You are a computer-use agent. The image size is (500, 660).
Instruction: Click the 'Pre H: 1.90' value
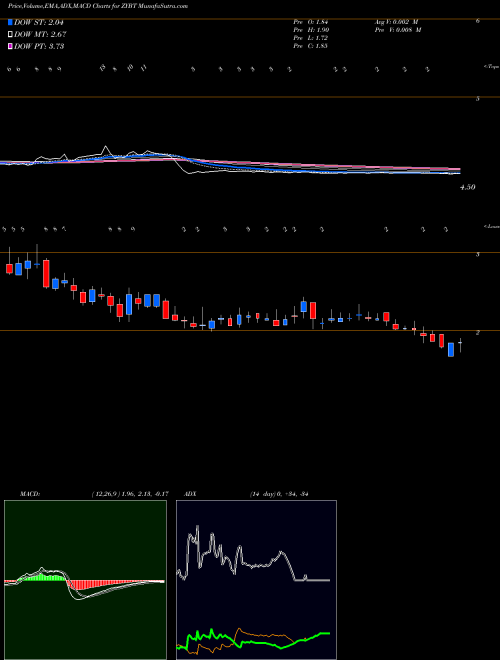coord(311,30)
